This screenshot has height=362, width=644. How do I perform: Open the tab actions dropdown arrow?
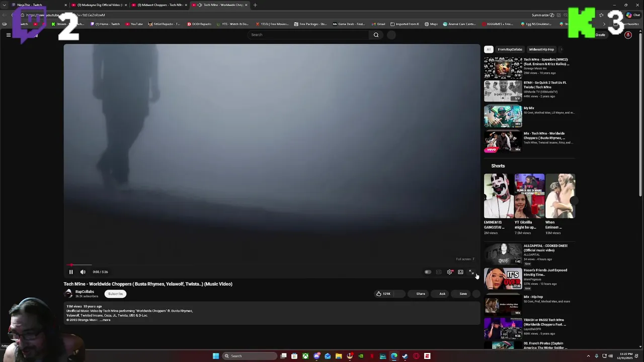(5, 5)
